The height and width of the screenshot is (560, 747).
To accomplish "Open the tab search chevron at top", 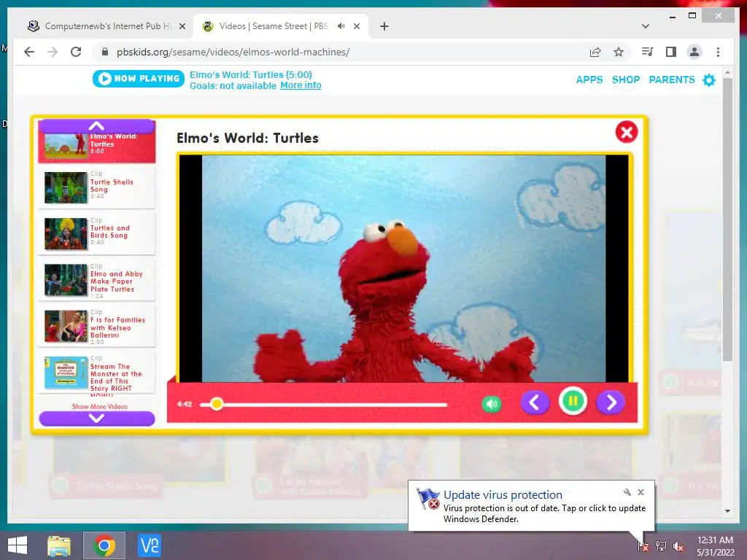I will click(x=646, y=26).
